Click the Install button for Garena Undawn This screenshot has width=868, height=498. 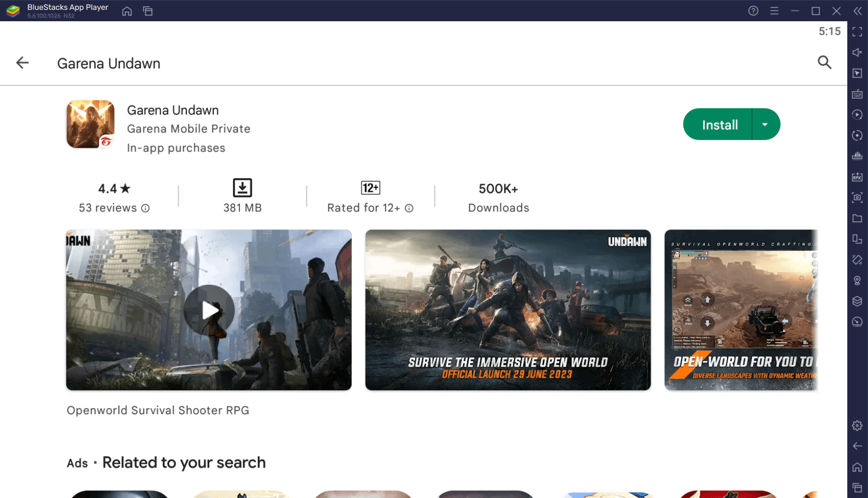tap(719, 124)
